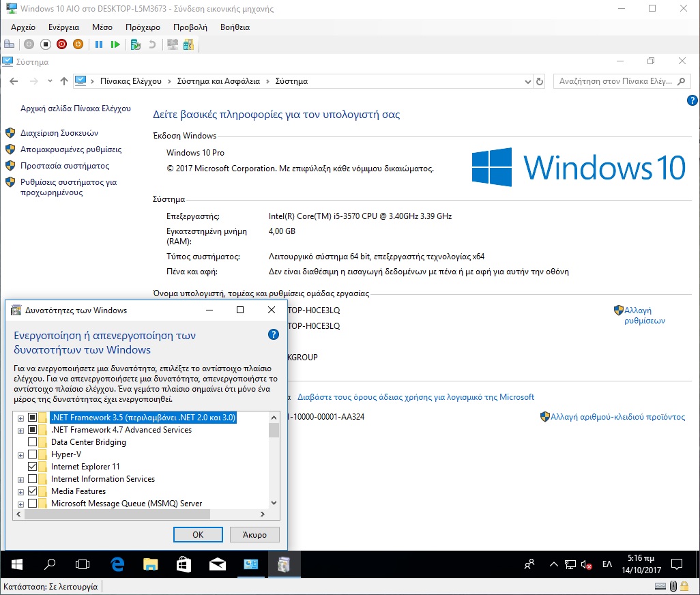Screen dimensions: 700x595
Task: Open the Διαχείριση Συσκευών link
Action: pos(59,133)
